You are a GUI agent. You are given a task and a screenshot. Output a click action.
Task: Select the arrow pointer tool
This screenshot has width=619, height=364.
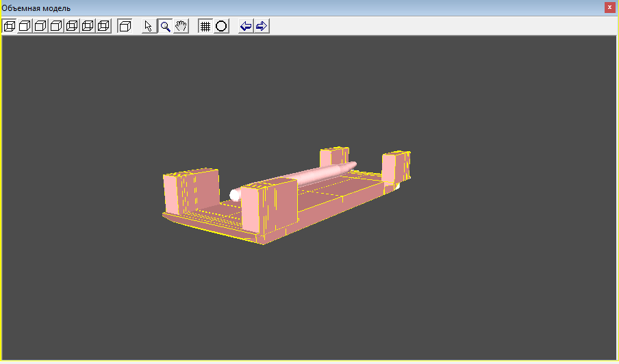pos(149,26)
